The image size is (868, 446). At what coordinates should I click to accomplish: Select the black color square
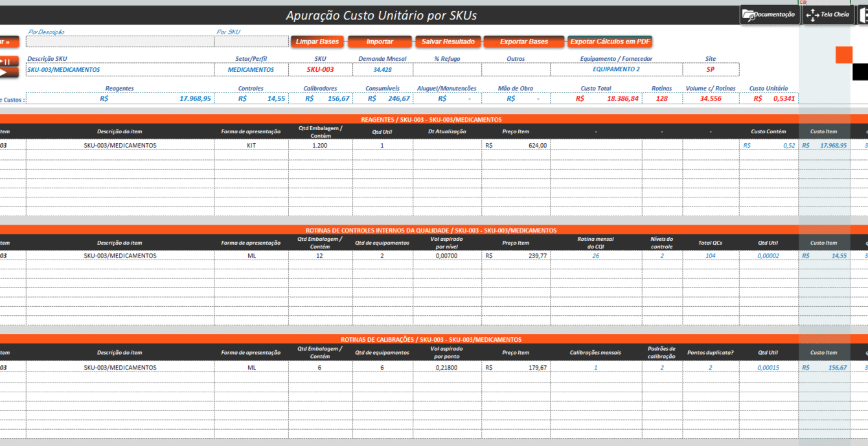click(x=860, y=72)
